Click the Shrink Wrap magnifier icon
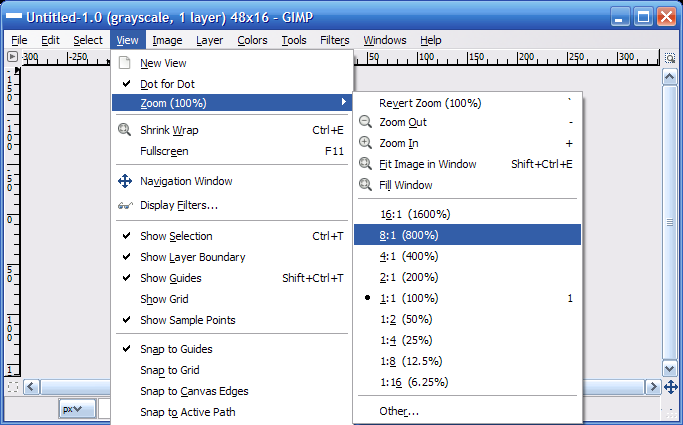This screenshot has width=683, height=425. 125,130
